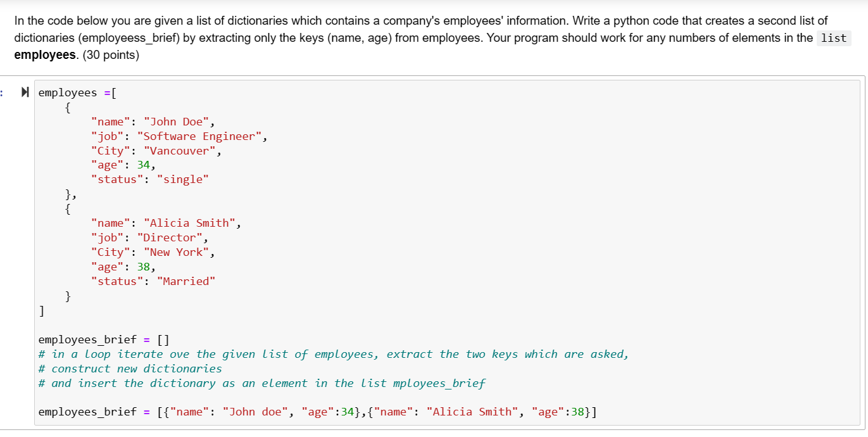The height and width of the screenshot is (437, 868).
Task: Click the "# construct new dictionaries" comment
Action: point(130,369)
